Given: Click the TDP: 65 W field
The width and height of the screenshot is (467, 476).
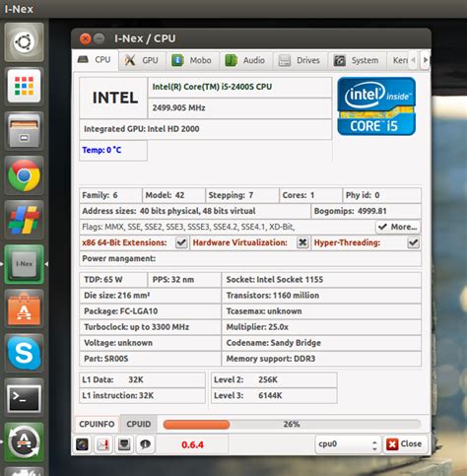Looking at the screenshot, I should [x=113, y=280].
